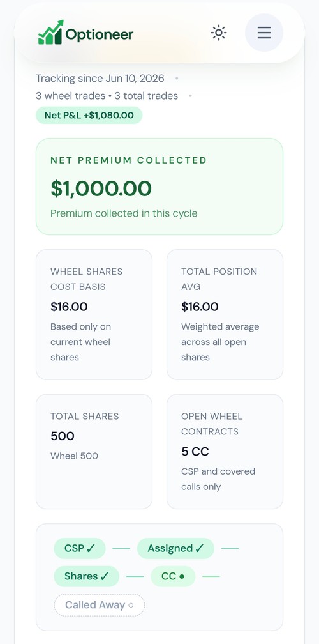Click the Optioneer chart logo icon
This screenshot has height=644, width=319.
50,33
